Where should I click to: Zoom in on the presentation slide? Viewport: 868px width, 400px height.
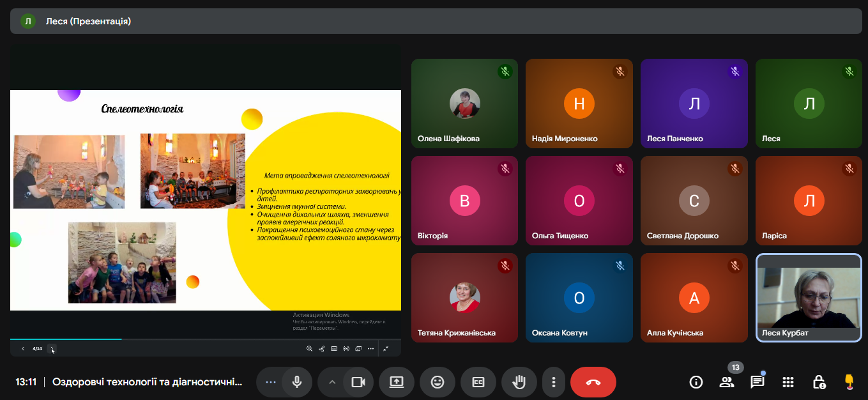click(310, 349)
